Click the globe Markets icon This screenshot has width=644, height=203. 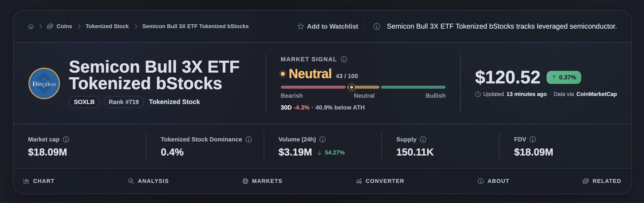tap(245, 181)
